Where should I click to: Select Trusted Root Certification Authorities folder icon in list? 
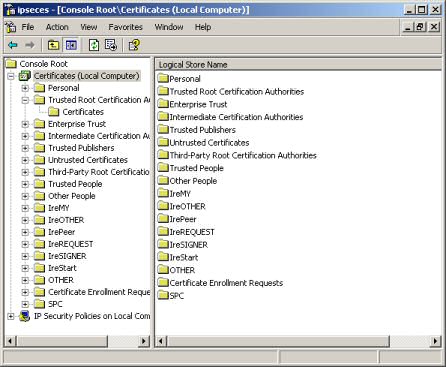pyautogui.click(x=163, y=91)
